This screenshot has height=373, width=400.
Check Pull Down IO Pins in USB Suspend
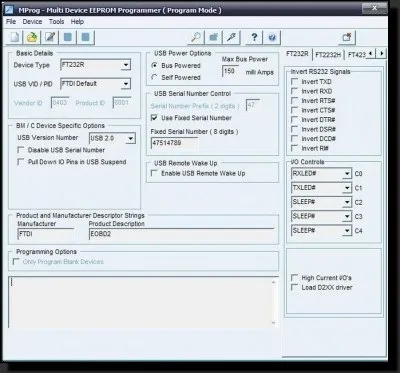tap(21, 162)
